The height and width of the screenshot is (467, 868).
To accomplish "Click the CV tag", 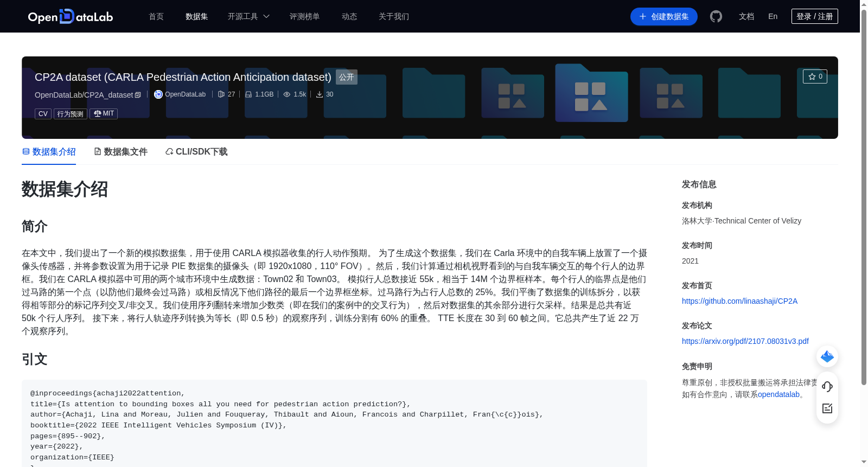I will click(43, 113).
